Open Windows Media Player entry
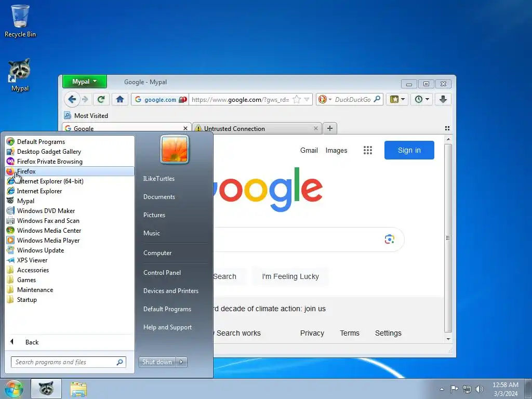 coord(70,240)
